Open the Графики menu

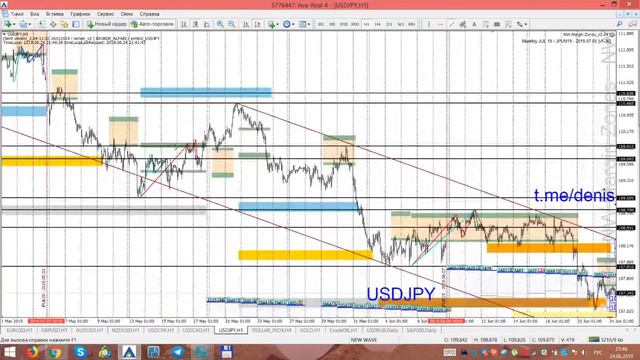click(80, 14)
